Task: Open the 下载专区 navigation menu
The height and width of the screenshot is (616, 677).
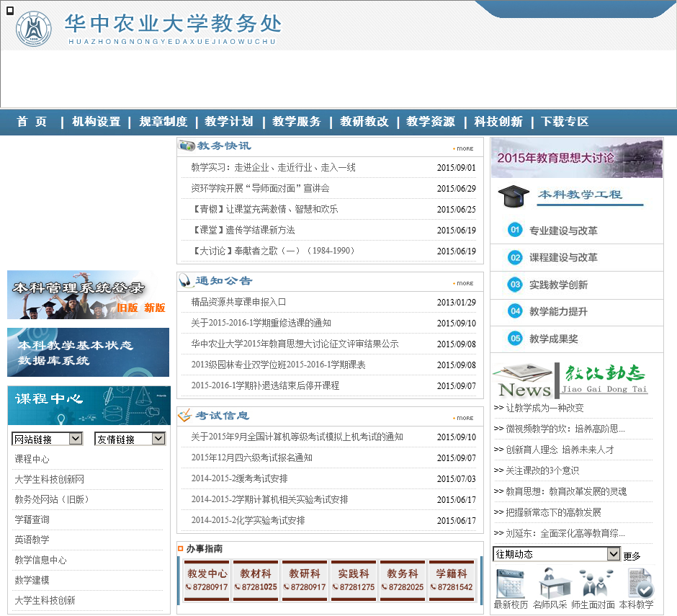Action: point(565,122)
